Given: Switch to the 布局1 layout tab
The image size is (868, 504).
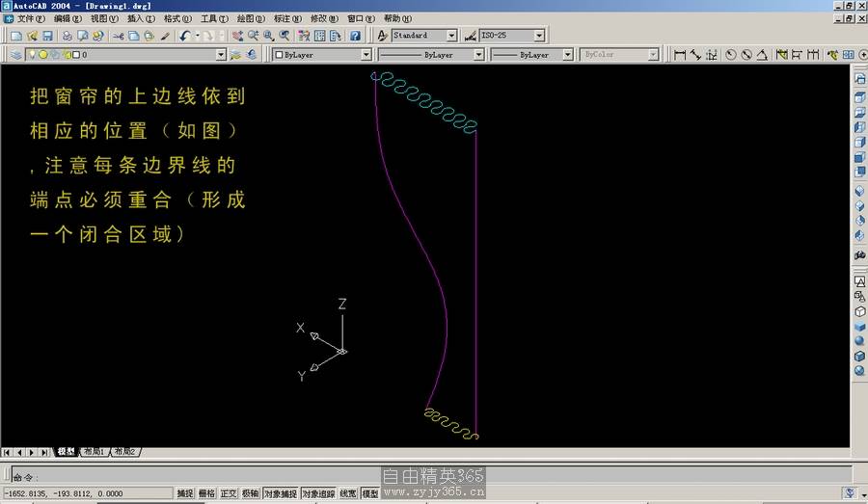Looking at the screenshot, I should point(94,451).
